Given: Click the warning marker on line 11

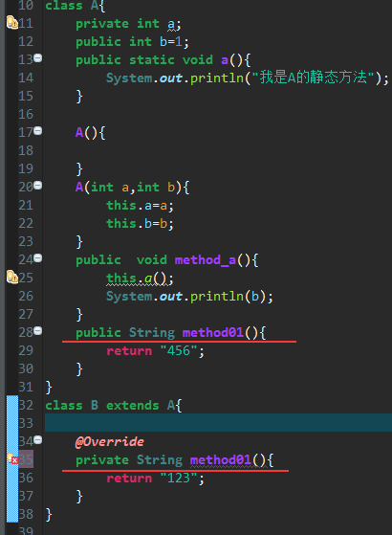Looking at the screenshot, I should tap(12, 23).
